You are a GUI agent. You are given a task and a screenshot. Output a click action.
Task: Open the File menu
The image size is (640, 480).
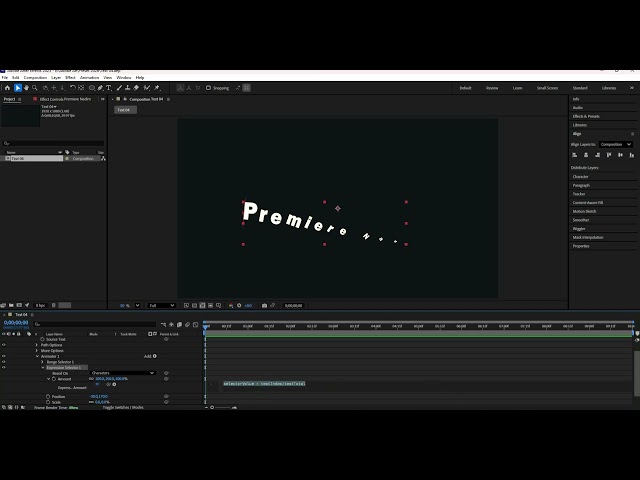[x=5, y=78]
